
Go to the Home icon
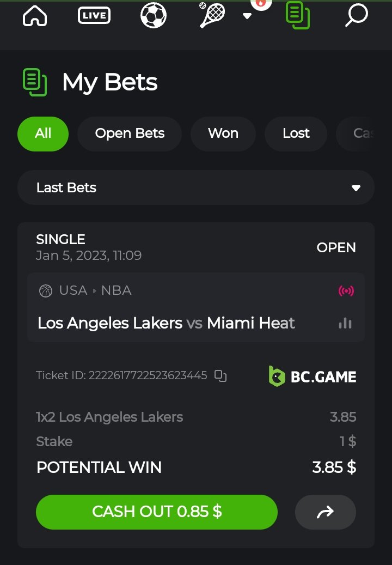[35, 16]
